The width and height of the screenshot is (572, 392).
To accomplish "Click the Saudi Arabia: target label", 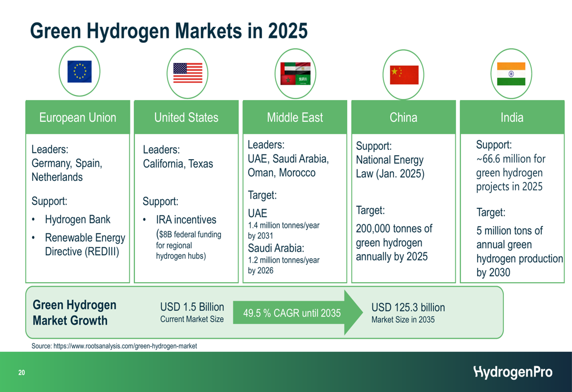I will [276, 248].
